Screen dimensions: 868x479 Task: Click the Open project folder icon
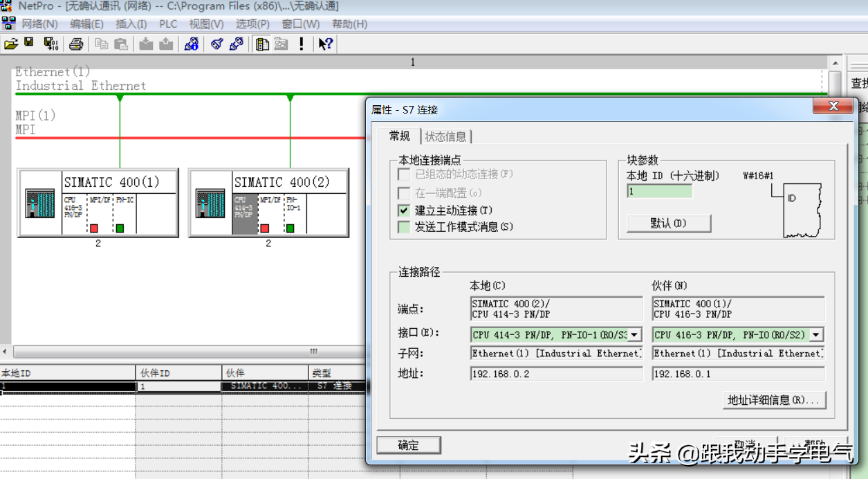point(10,44)
